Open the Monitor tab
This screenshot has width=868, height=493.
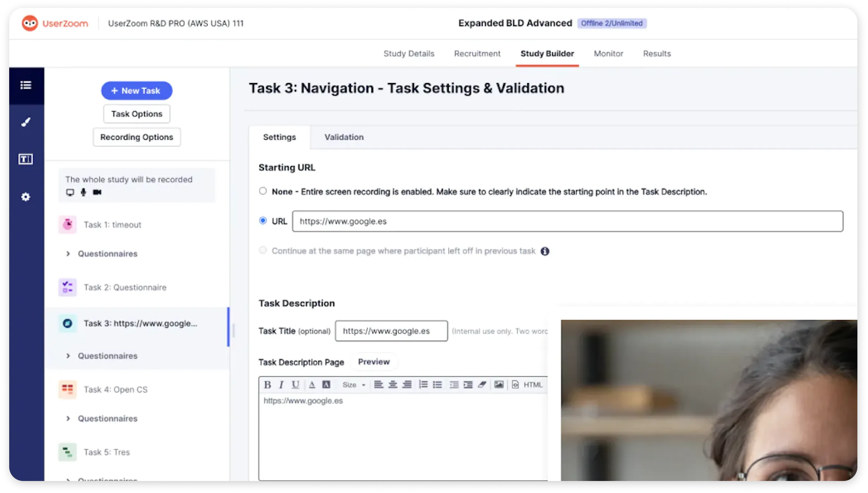coord(608,53)
